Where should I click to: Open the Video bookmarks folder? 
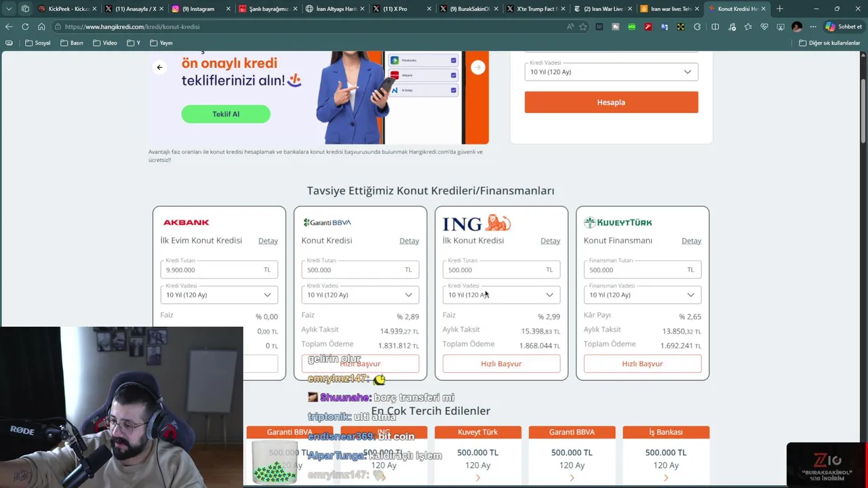click(104, 43)
